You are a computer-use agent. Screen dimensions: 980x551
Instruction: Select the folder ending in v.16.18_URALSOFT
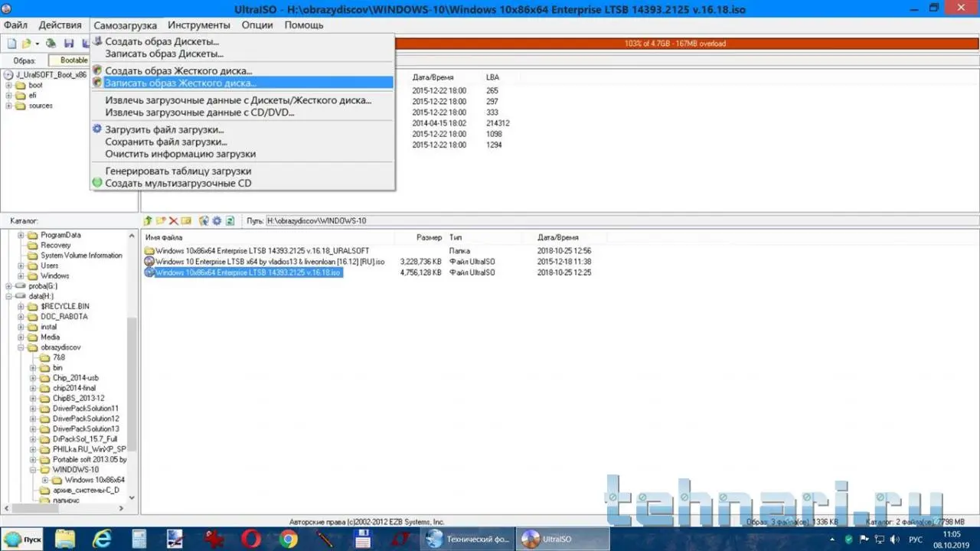click(x=262, y=251)
